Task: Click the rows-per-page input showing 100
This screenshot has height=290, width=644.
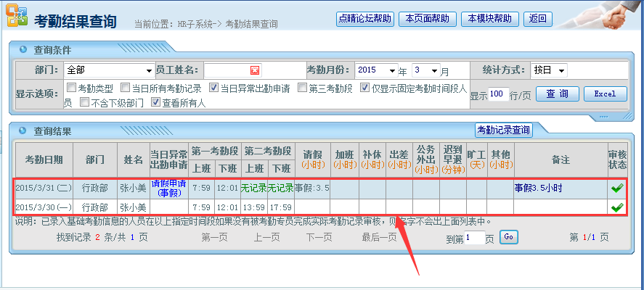Action: click(498, 94)
